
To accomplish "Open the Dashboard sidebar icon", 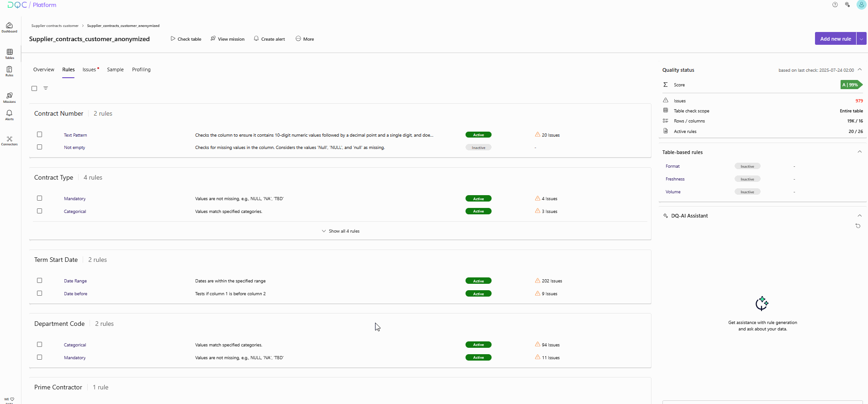I will (x=9, y=27).
